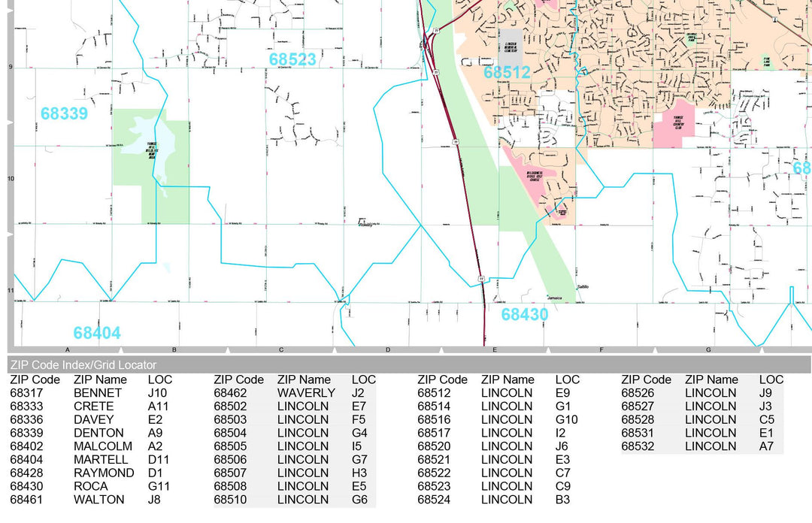The width and height of the screenshot is (812, 523).
Task: Click the ZIP Code Index/Grid Locator header bar
Action: click(x=406, y=364)
